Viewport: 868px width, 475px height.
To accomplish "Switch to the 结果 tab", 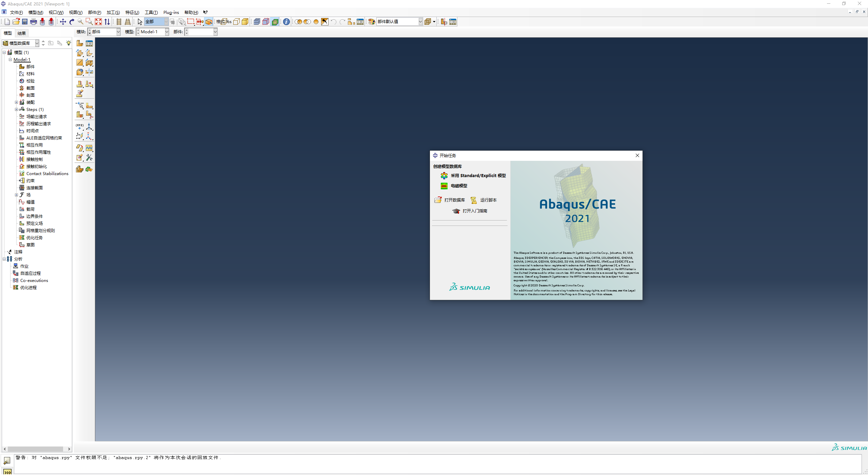I will 21,33.
